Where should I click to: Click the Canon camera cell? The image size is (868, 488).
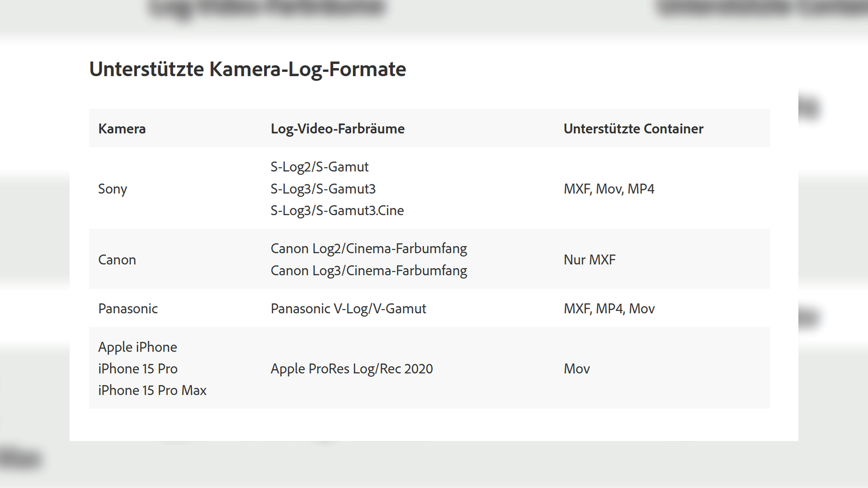click(117, 260)
